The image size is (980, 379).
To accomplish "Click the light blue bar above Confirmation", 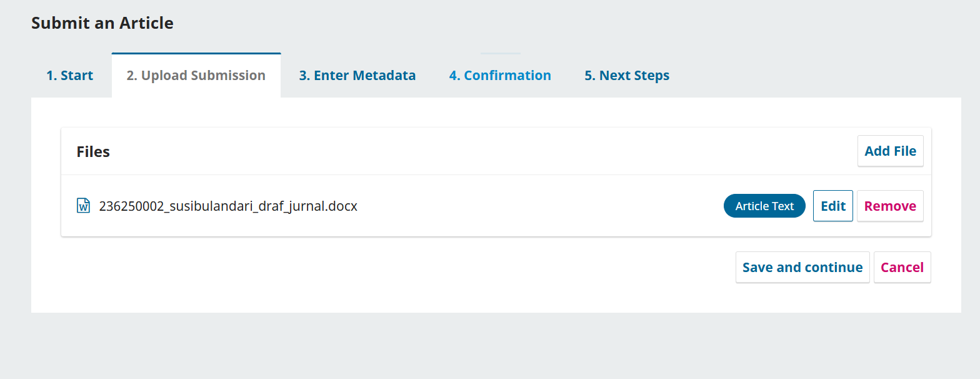I will click(500, 54).
